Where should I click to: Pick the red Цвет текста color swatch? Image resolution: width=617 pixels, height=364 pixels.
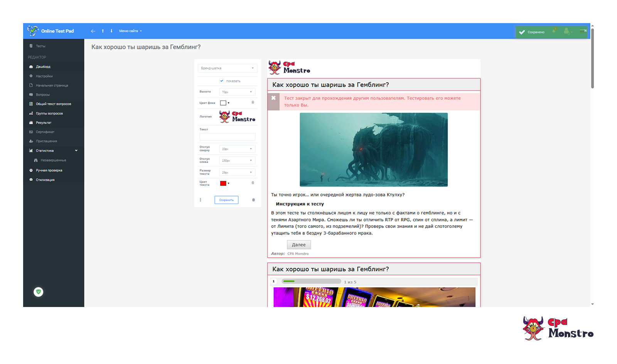(223, 183)
